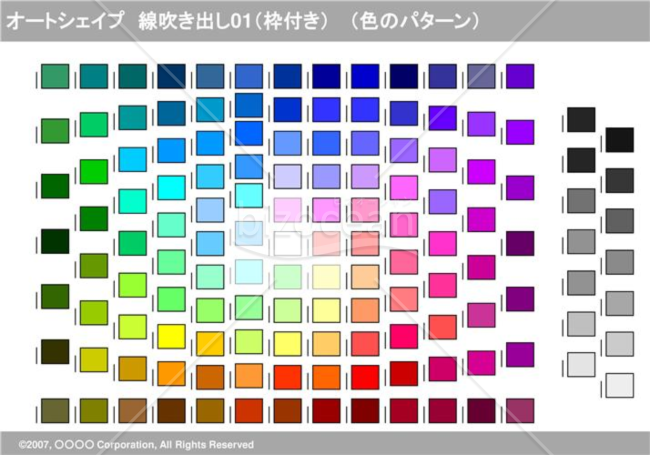Choose the olive-drab first swatch in bottom row
Viewport: 650px width, 455px height.
[55, 411]
